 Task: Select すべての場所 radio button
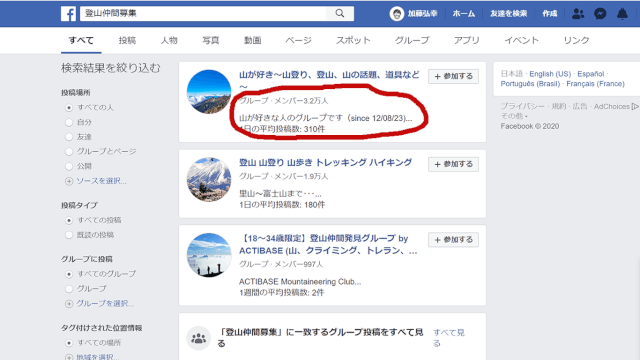pos(69,343)
